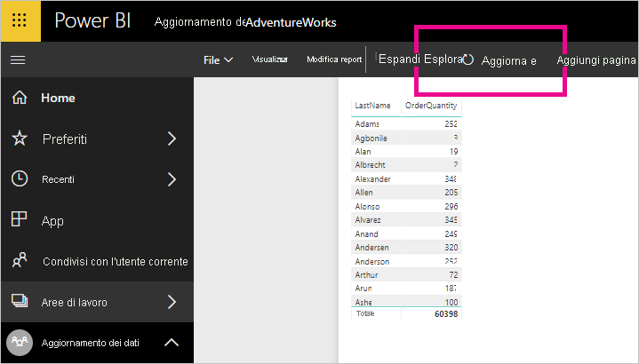Click the Aree di lavoro stack icon

pos(20,301)
